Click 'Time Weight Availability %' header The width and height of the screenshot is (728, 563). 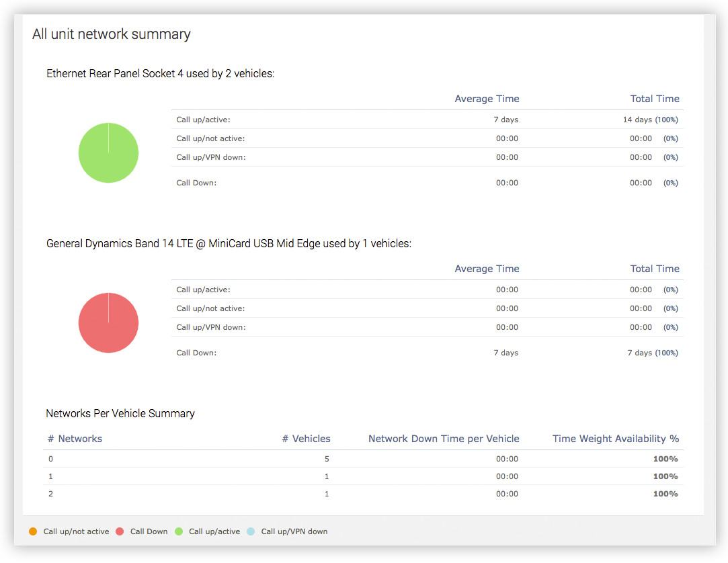point(616,439)
